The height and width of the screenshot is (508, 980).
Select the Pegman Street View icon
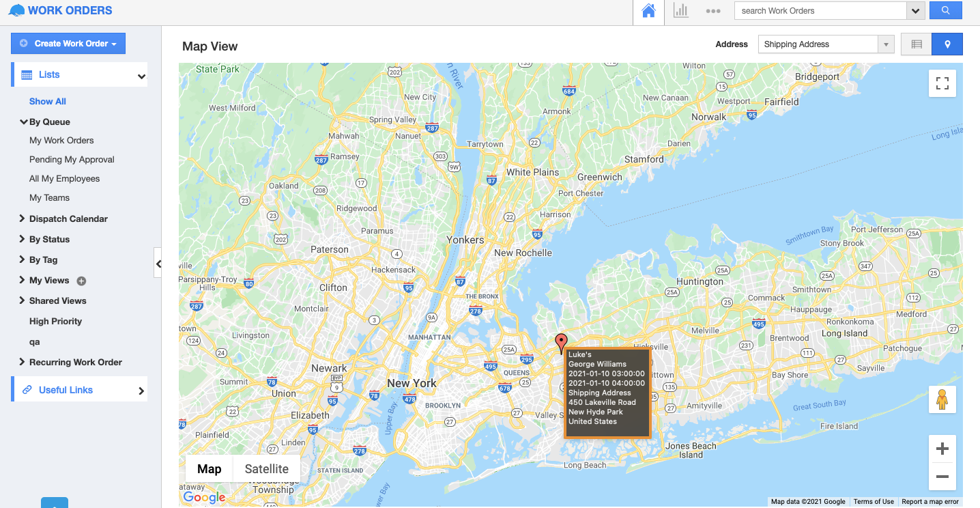(x=942, y=399)
